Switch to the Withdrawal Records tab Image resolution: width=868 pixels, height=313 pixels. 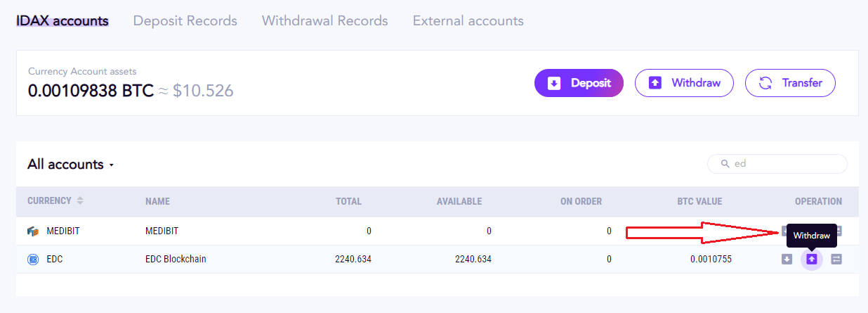coord(325,20)
